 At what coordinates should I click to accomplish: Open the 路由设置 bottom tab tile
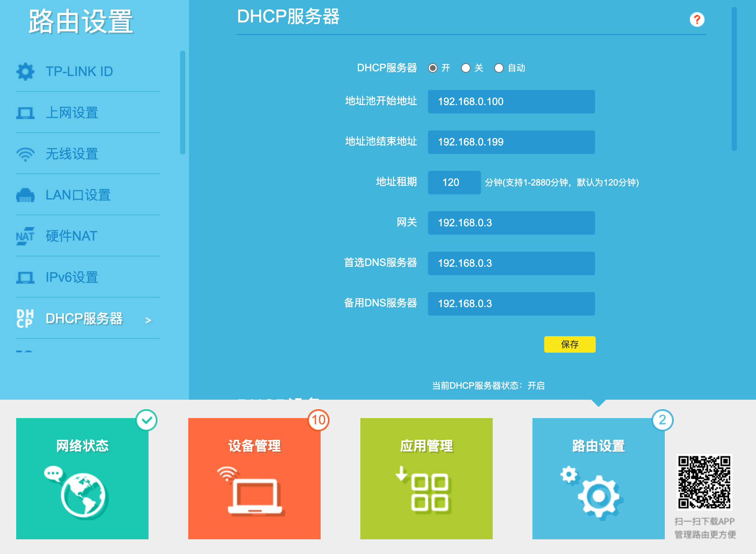click(x=598, y=478)
